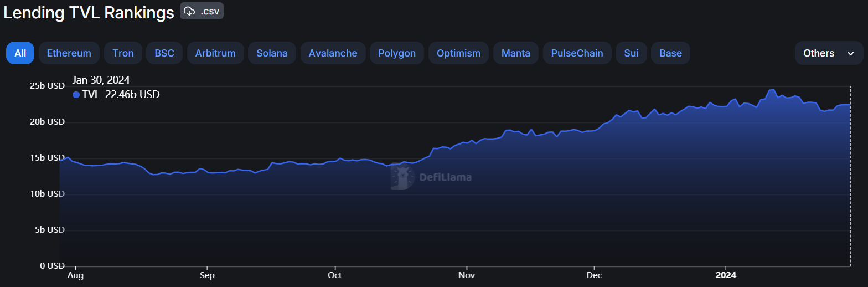Click the Sep label on time axis
Viewport: 868px width, 287px height.
click(x=206, y=275)
